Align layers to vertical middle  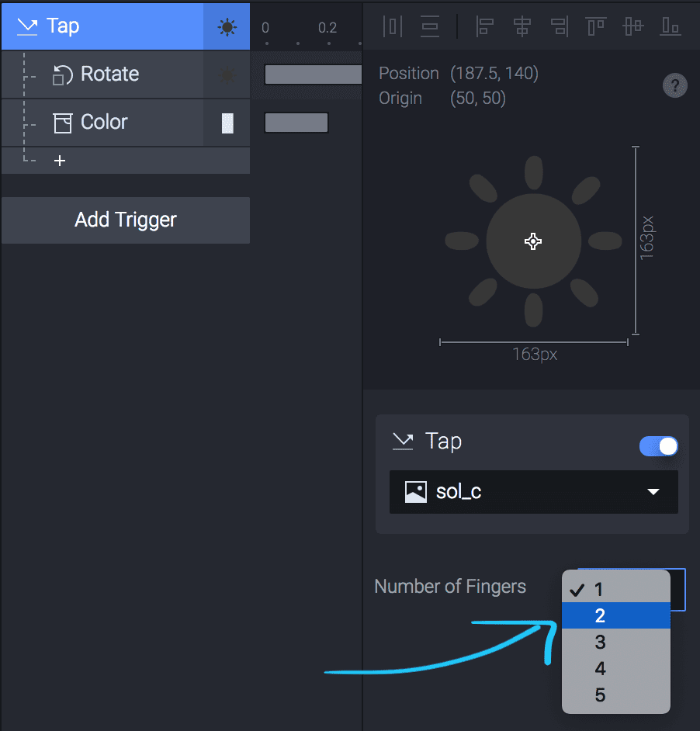point(632,26)
